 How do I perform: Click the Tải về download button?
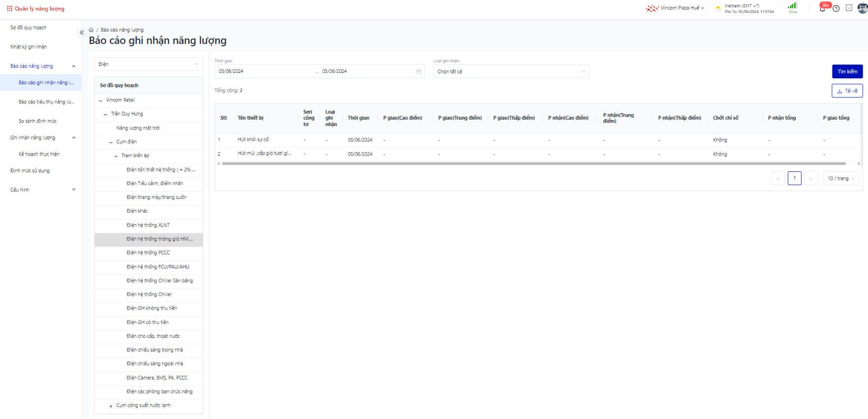click(847, 91)
